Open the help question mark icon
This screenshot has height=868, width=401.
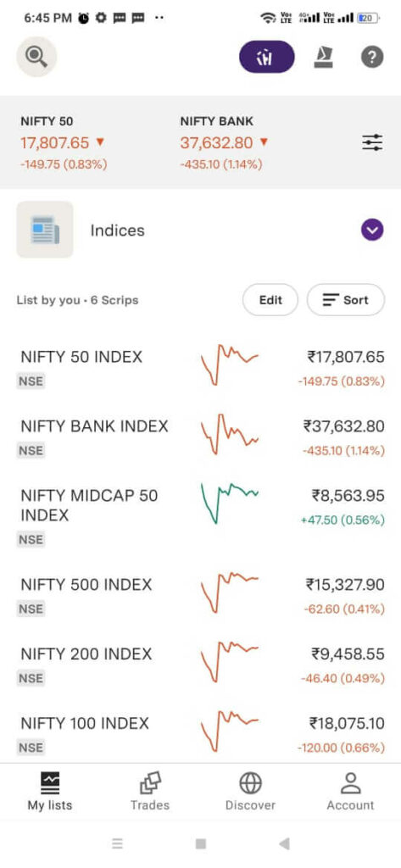(372, 57)
